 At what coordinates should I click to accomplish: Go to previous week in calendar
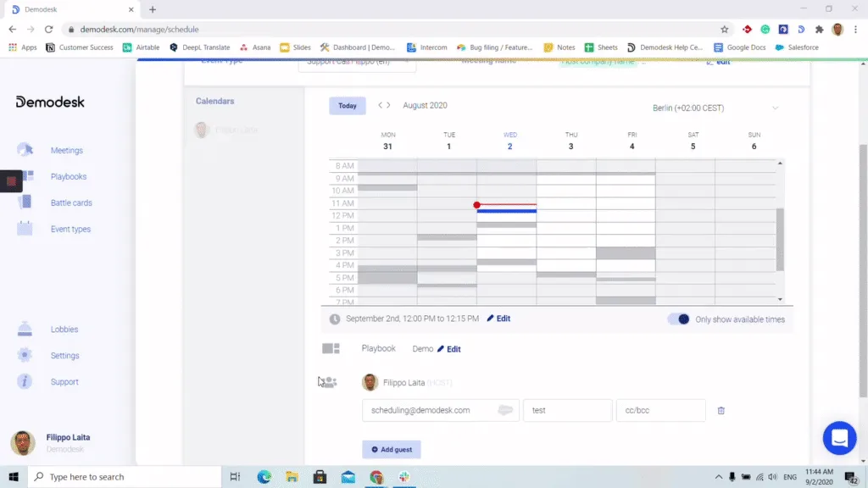point(381,105)
